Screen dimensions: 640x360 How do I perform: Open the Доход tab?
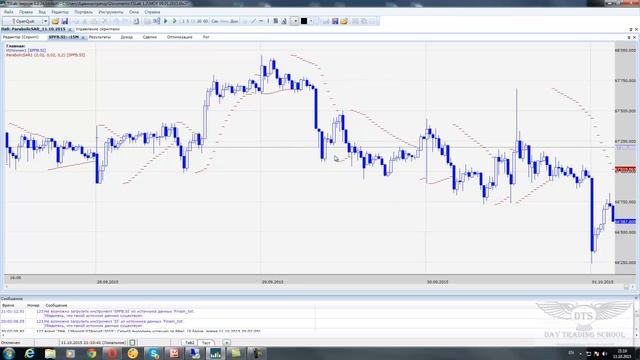coord(127,37)
